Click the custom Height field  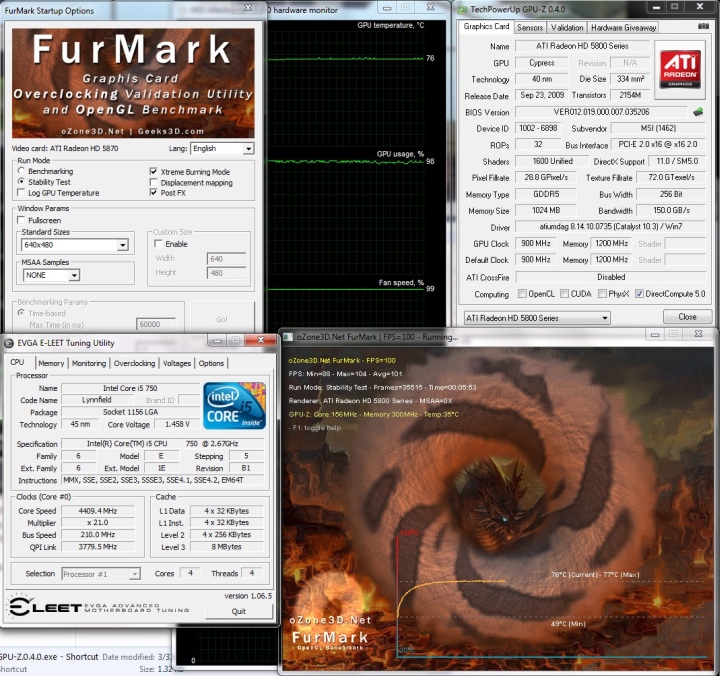pyautogui.click(x=226, y=273)
